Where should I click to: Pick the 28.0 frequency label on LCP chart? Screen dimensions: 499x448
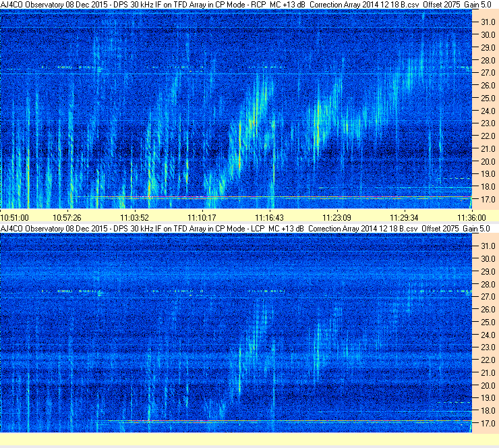(488, 284)
